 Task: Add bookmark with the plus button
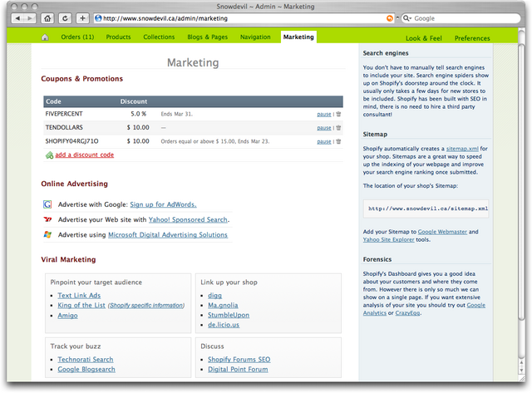(82, 18)
